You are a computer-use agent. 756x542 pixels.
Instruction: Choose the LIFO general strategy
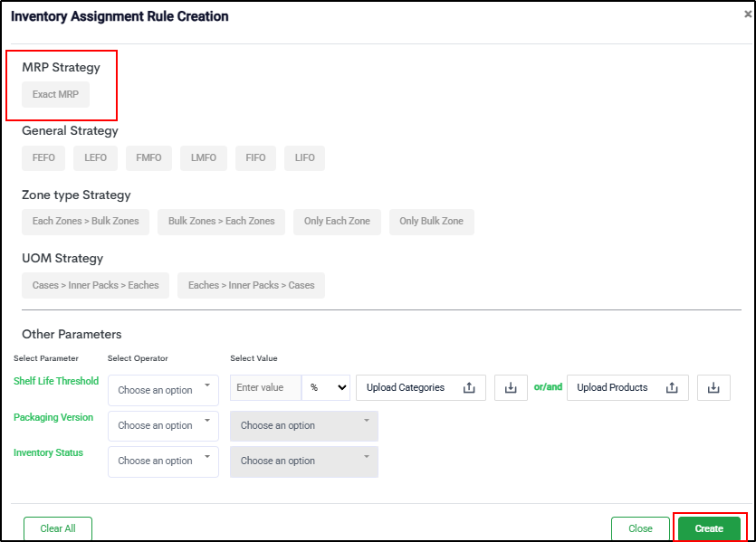[x=304, y=157]
